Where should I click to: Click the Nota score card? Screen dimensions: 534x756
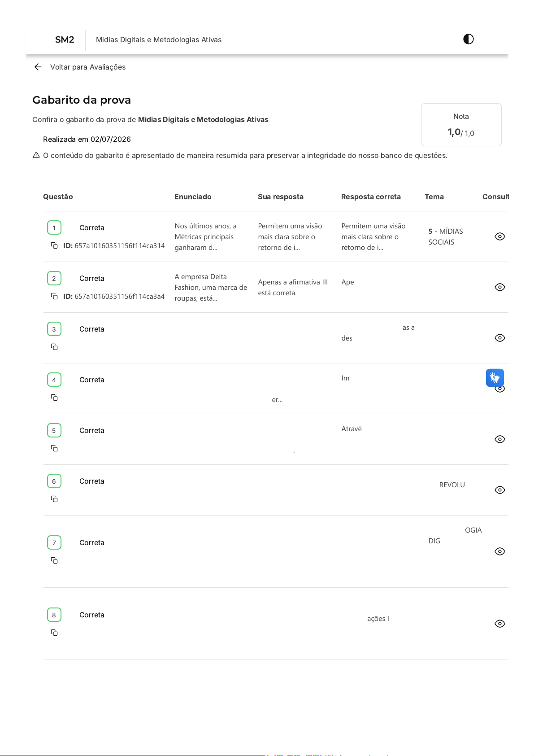[x=461, y=125]
